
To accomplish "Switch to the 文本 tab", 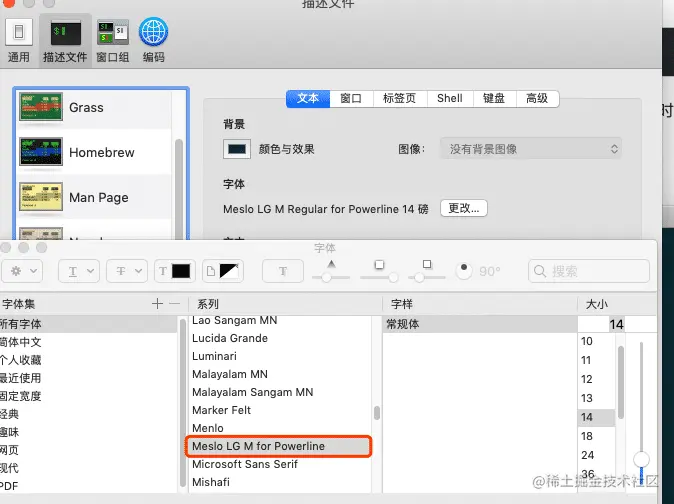I will pos(308,98).
